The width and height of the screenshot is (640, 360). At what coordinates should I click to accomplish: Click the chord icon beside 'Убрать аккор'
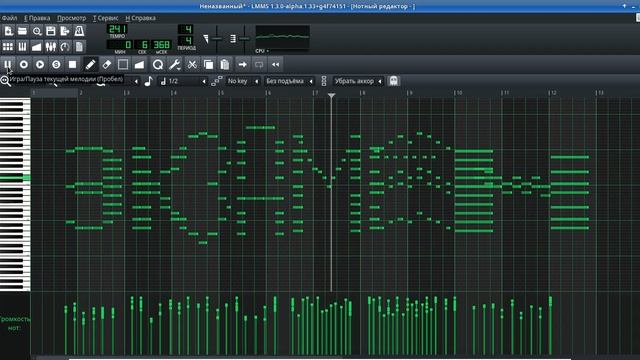324,81
